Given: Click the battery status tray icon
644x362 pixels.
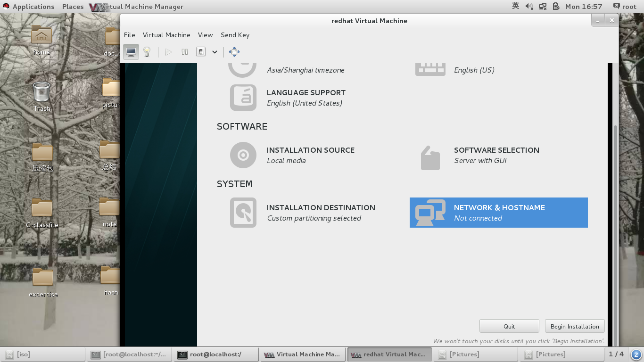Looking at the screenshot, I should (556, 7).
